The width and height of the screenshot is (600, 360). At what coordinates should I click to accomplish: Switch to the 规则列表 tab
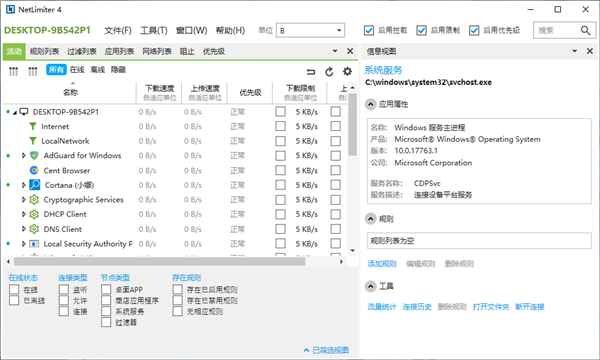click(x=44, y=51)
